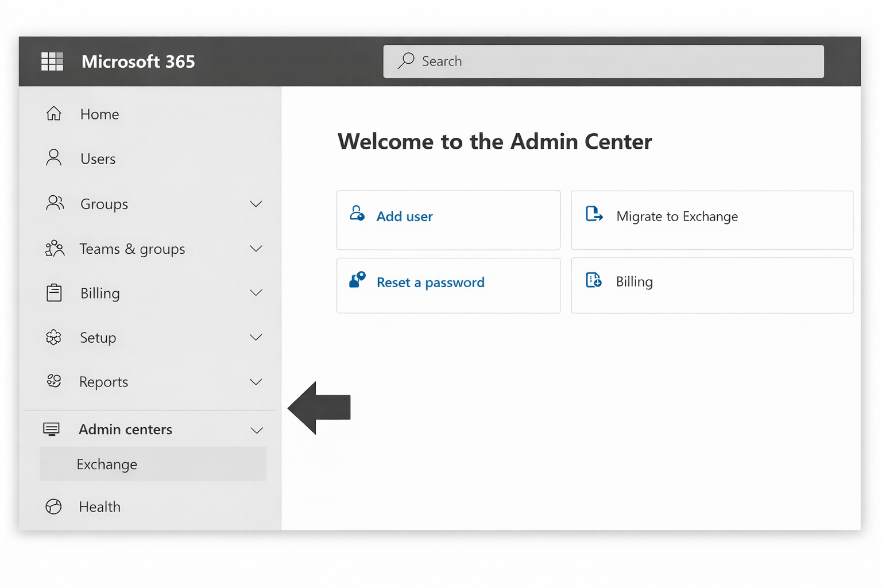882x588 pixels.
Task: Collapse the Admin centers chevron
Action: pyautogui.click(x=257, y=430)
